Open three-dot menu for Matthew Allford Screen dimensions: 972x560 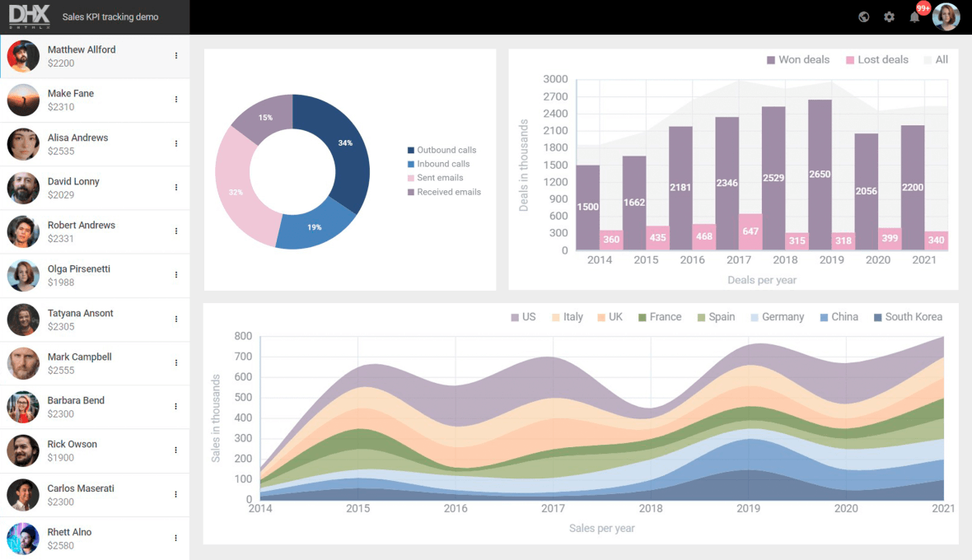tap(176, 56)
